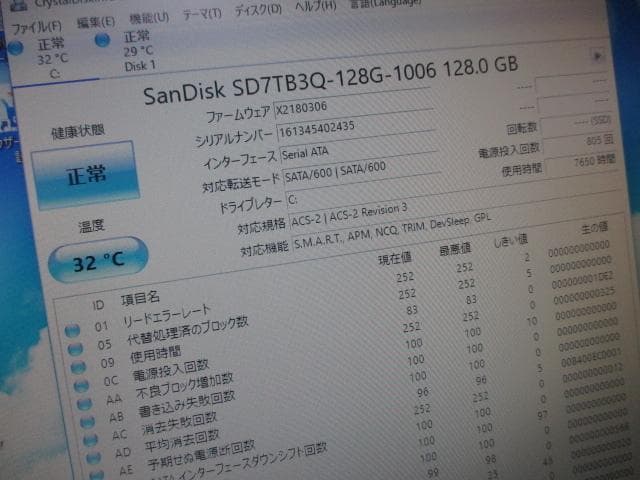Click status icon for row 0C 電源投入回数
The width and height of the screenshot is (640, 480).
(x=81, y=385)
